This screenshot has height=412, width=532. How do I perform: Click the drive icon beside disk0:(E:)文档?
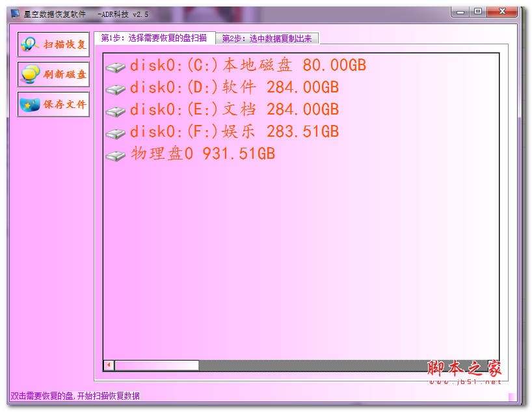click(x=116, y=110)
